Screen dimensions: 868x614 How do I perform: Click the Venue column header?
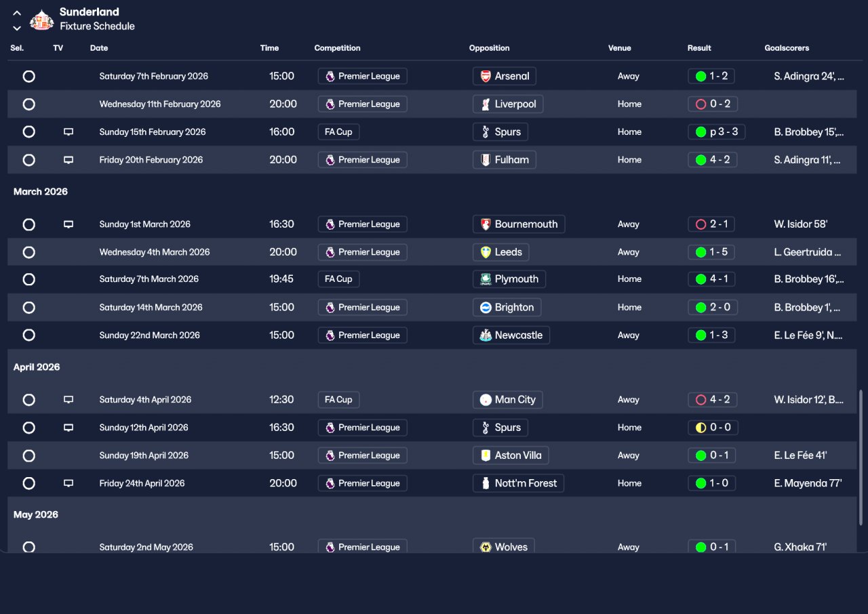[x=620, y=48]
